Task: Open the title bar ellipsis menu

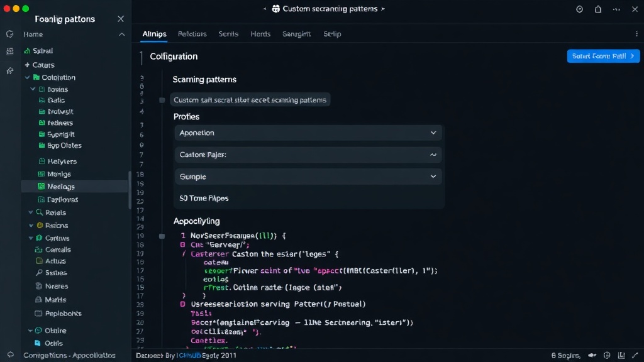Action: pos(616,9)
